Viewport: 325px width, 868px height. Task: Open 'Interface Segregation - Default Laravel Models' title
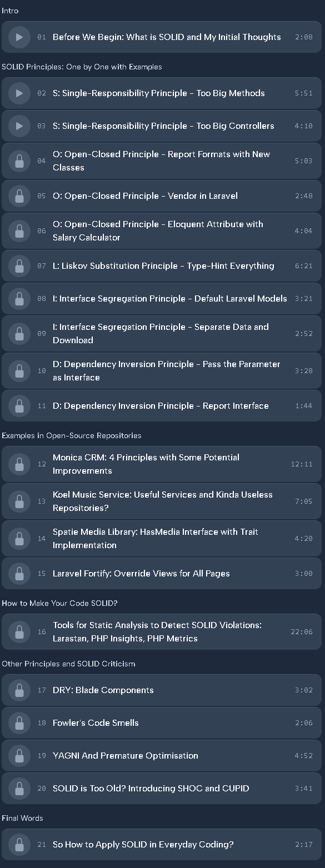click(x=170, y=299)
